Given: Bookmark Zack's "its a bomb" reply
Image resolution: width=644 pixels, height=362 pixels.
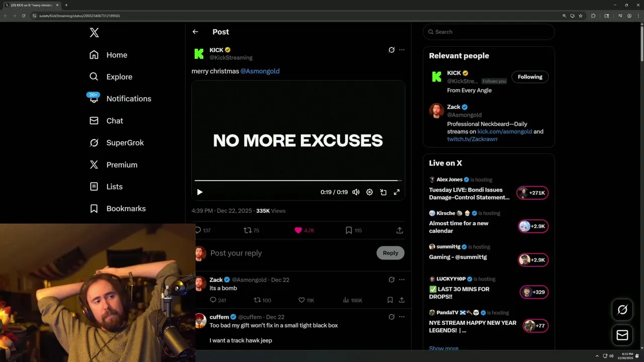Looking at the screenshot, I should click(x=390, y=300).
